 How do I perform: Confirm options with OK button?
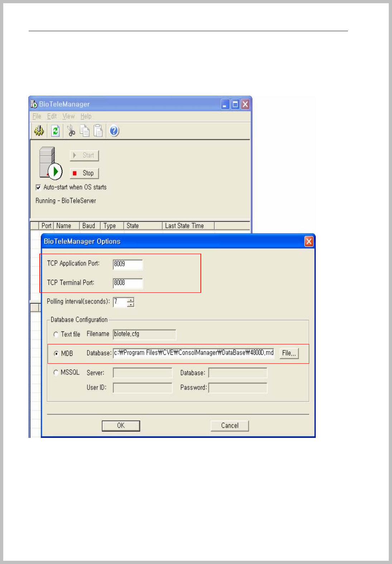[121, 426]
